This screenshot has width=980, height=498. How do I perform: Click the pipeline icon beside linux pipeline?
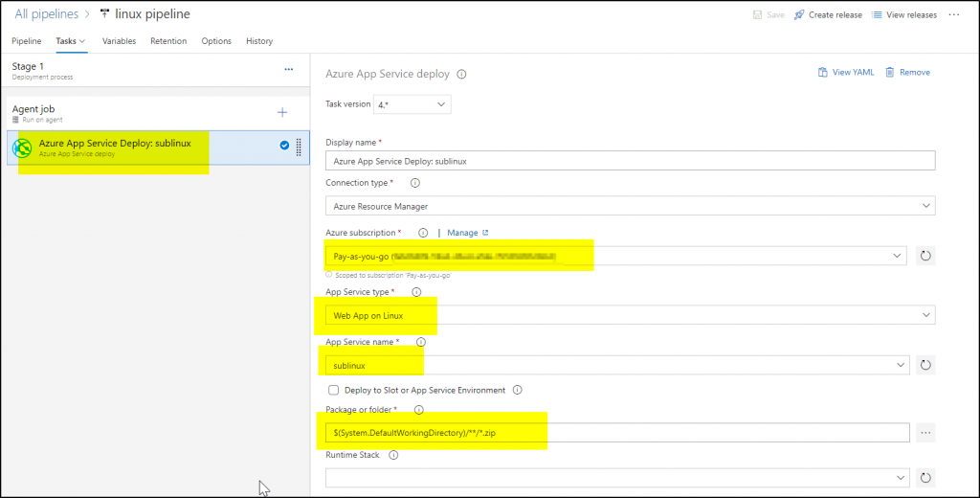point(104,13)
